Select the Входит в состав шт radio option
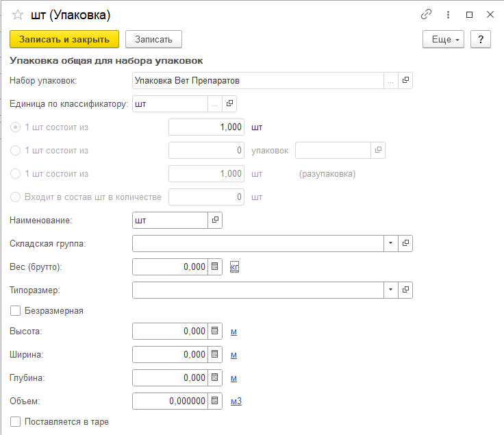 [x=16, y=197]
